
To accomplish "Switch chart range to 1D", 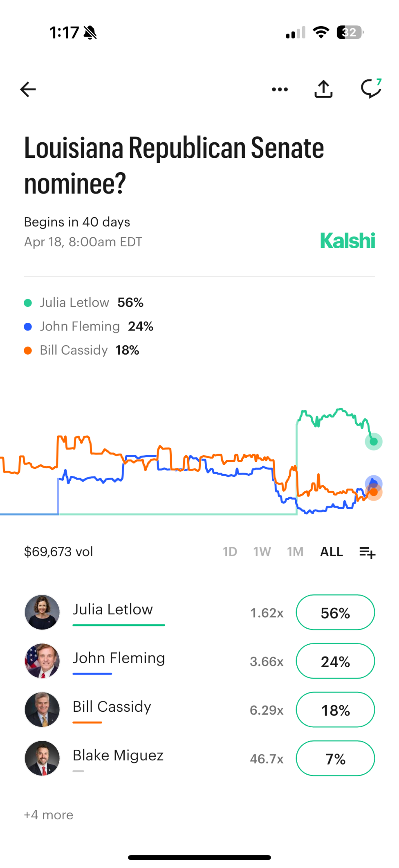I will pos(230,552).
